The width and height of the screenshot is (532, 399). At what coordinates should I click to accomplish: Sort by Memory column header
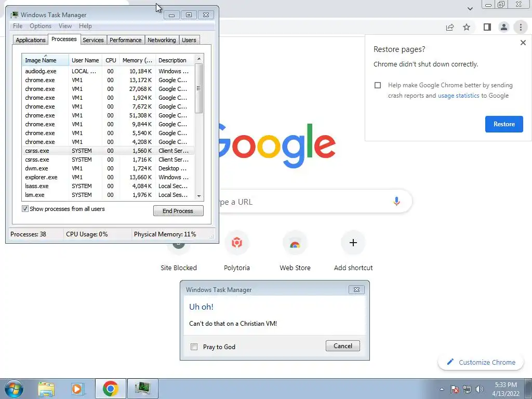[137, 60]
